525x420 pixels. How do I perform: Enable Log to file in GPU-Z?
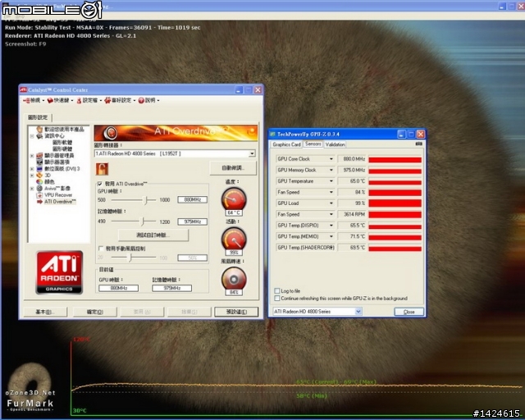(277, 290)
